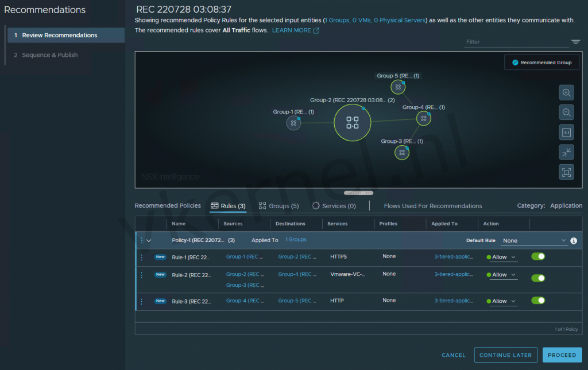The height and width of the screenshot is (370, 588).
Task: Click the zoom-in icon on the topology map
Action: pyautogui.click(x=566, y=92)
